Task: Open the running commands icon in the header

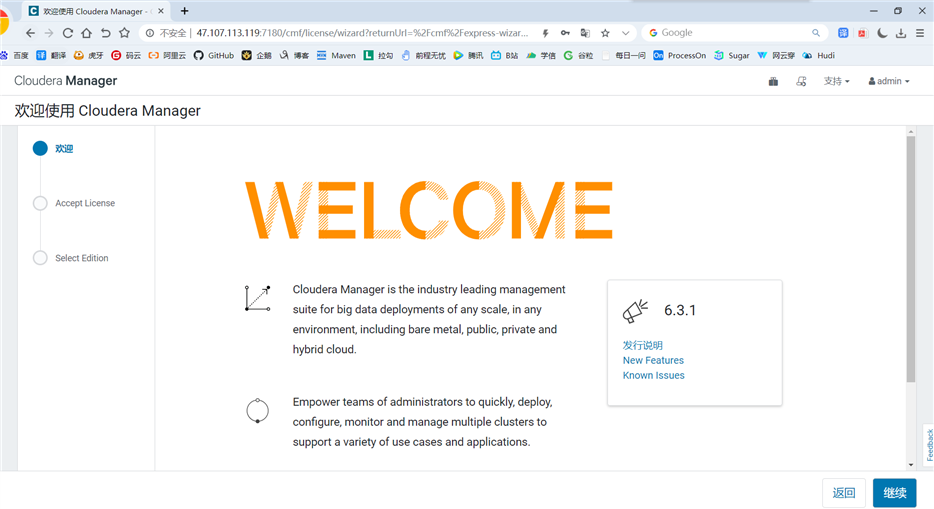Action: [x=801, y=82]
